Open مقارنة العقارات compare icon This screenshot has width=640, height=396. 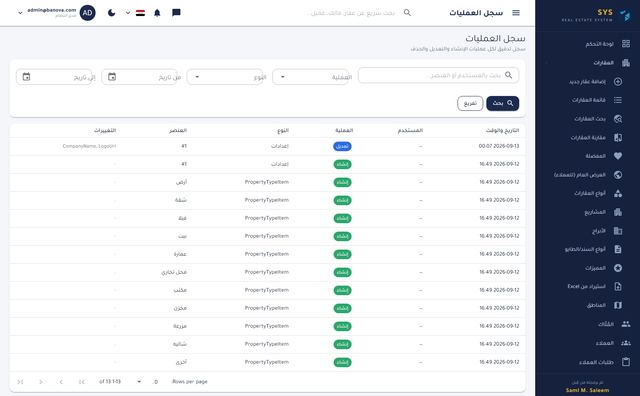[618, 138]
